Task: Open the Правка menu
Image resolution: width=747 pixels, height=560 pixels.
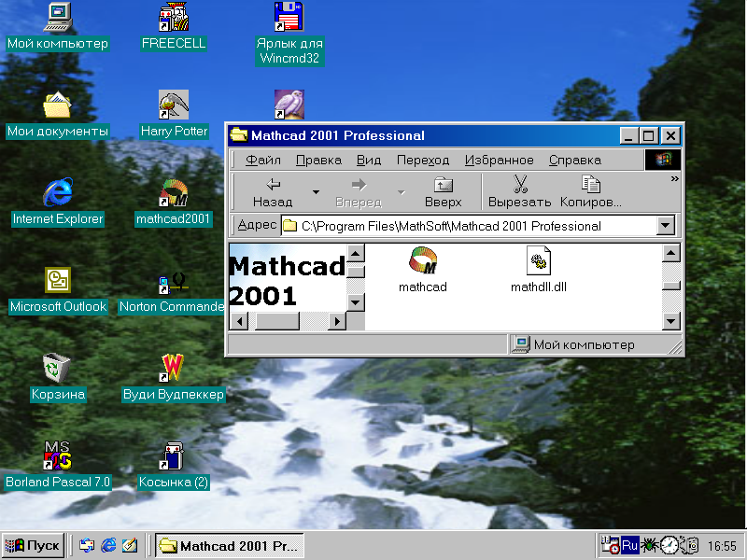Action: 318,160
